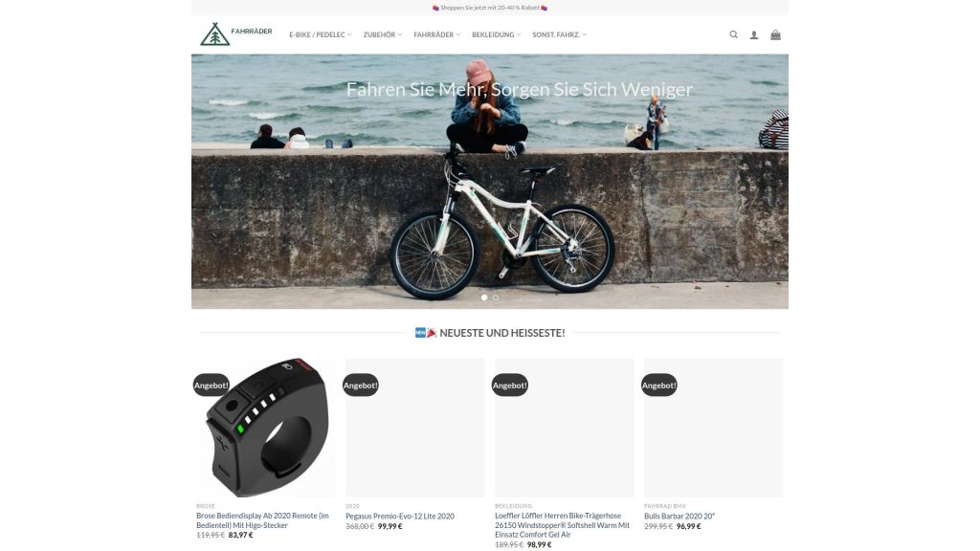Click the hero bicycle banner image
Image resolution: width=980 pixels, height=551 pixels.
tap(490, 181)
